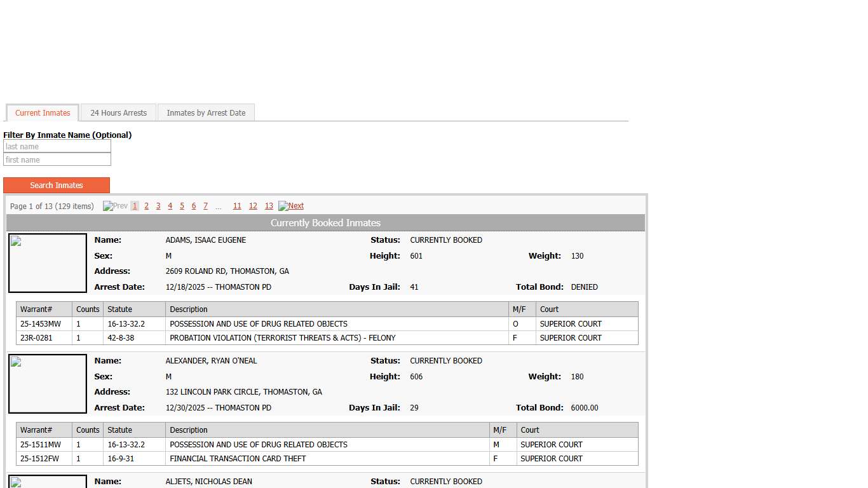Open Ryan O'Neal Alexander's mugshot thumbnail
The height and width of the screenshot is (488, 868).
48,384
